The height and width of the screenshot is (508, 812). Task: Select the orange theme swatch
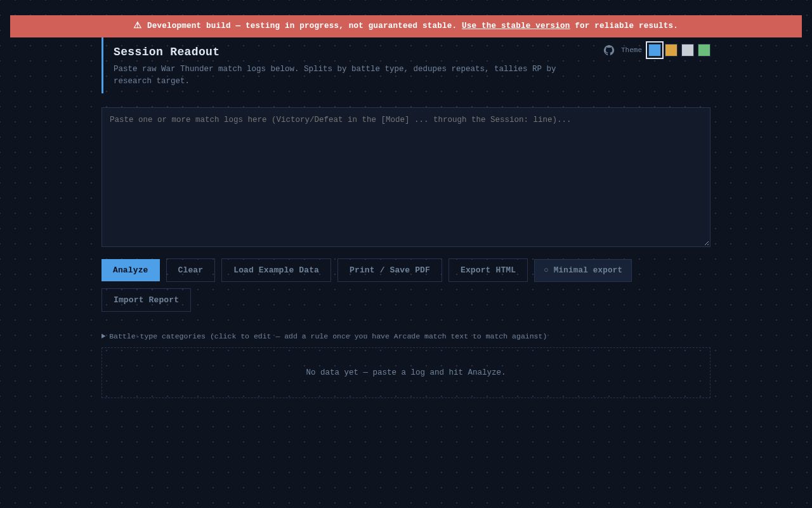coord(671,50)
